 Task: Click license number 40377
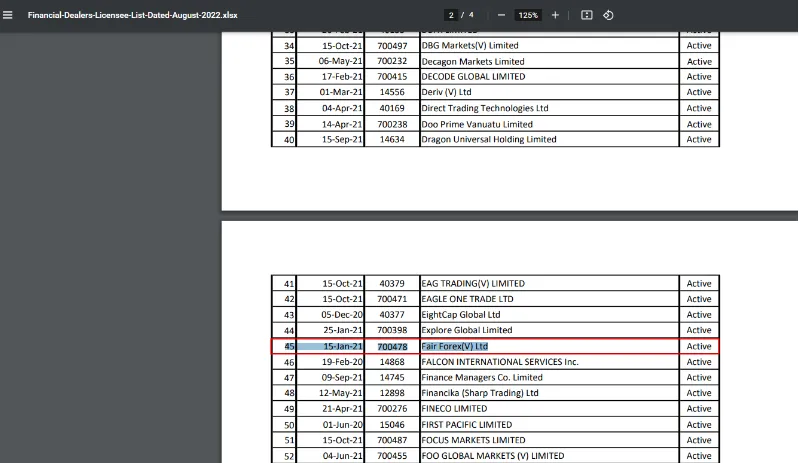click(x=392, y=315)
